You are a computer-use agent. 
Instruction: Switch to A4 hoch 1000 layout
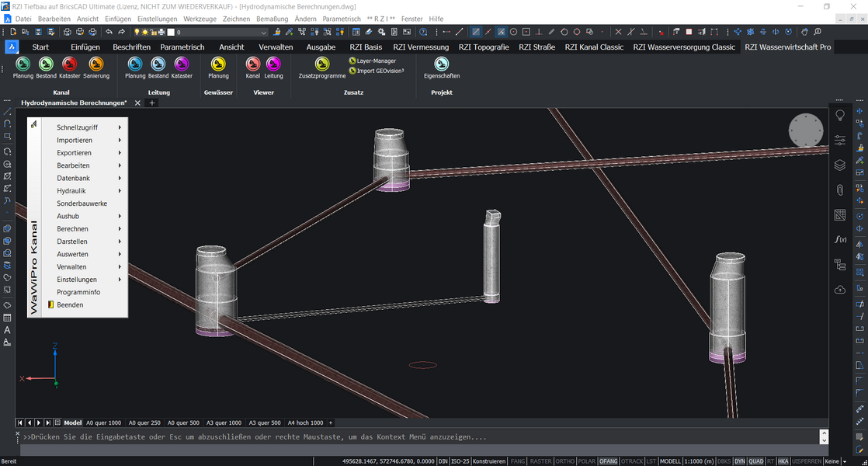305,423
